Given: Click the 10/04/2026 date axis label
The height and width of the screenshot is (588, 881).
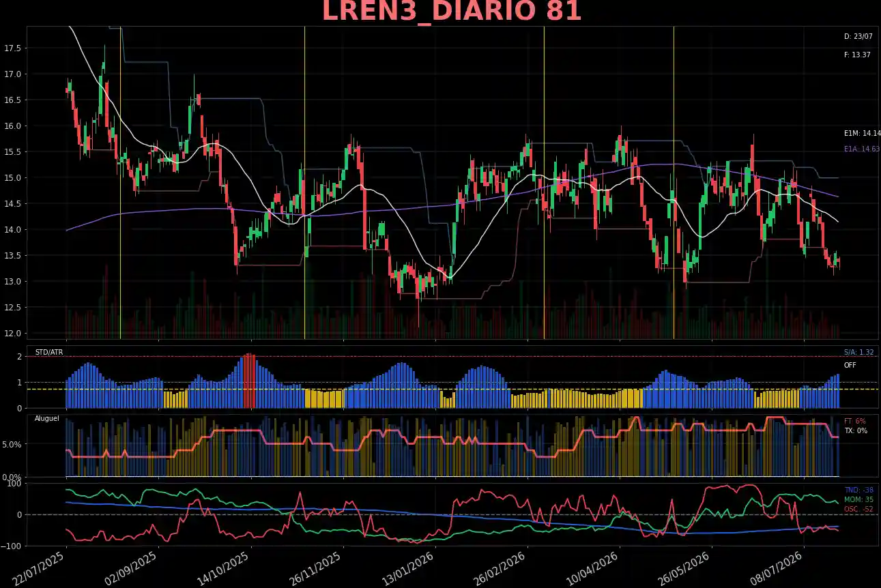Looking at the screenshot, I should click(592, 570).
